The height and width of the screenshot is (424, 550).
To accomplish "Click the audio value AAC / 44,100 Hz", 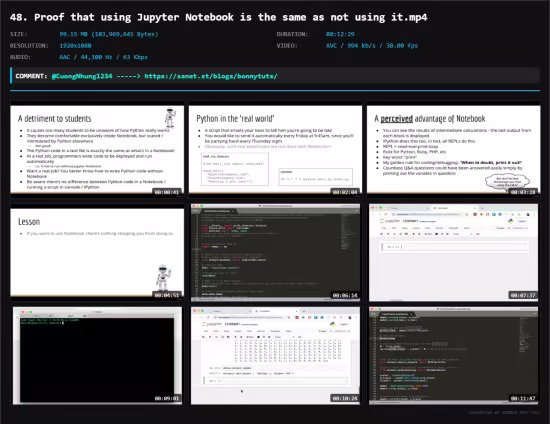I will [103, 57].
